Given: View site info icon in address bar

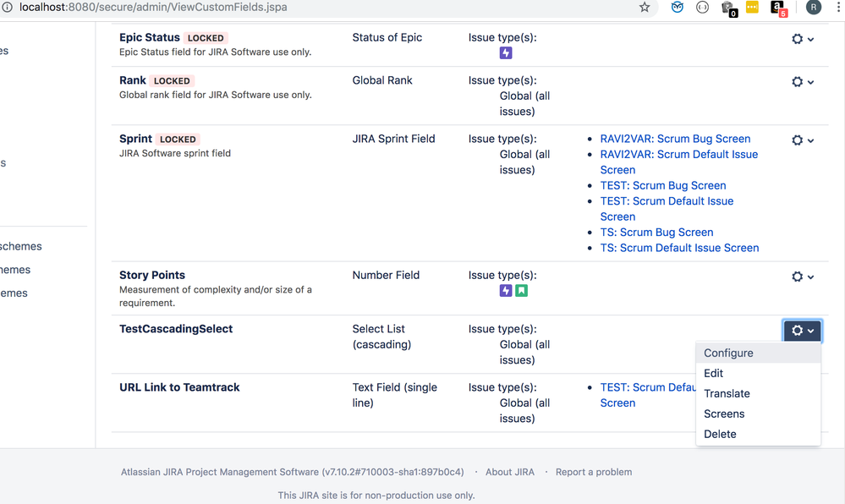Looking at the screenshot, I should 8,7.
